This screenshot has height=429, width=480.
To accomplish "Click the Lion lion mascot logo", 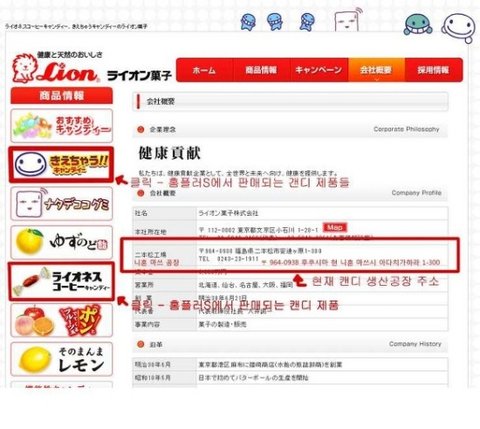I will [55, 68].
